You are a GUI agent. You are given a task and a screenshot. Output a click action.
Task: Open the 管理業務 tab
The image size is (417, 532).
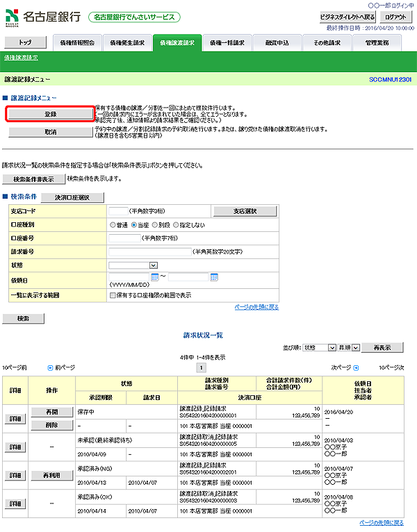(x=377, y=43)
